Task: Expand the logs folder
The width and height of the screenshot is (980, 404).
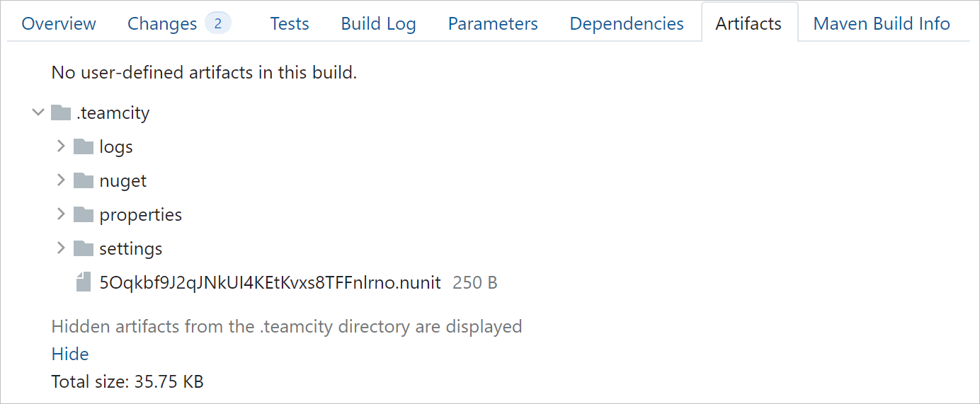Action: coord(61,147)
